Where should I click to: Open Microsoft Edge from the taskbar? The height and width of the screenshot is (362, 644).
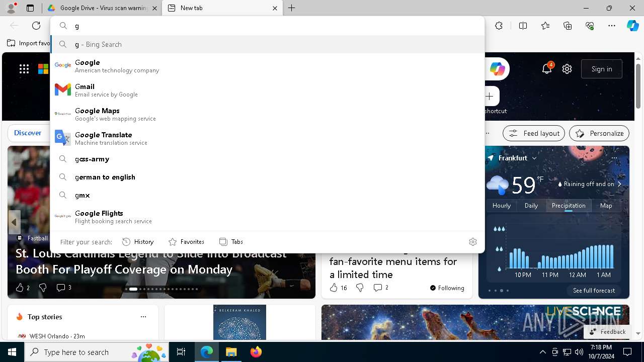[207, 352]
